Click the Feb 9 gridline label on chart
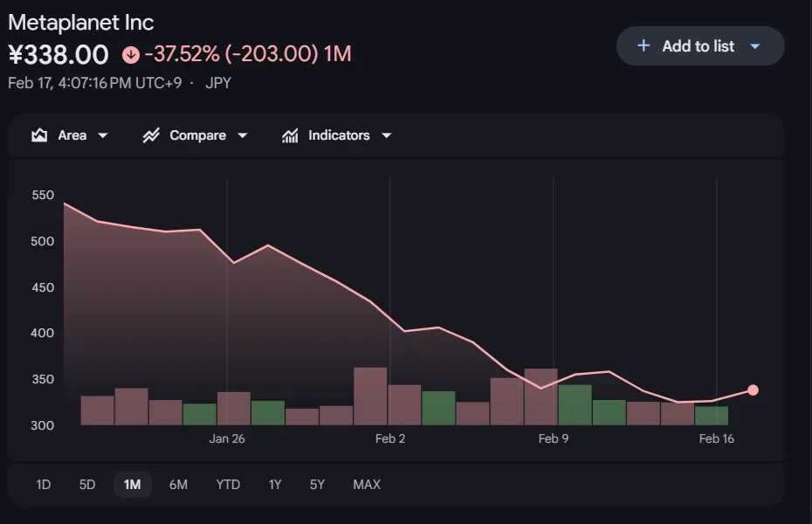Image resolution: width=812 pixels, height=524 pixels. [x=554, y=438]
